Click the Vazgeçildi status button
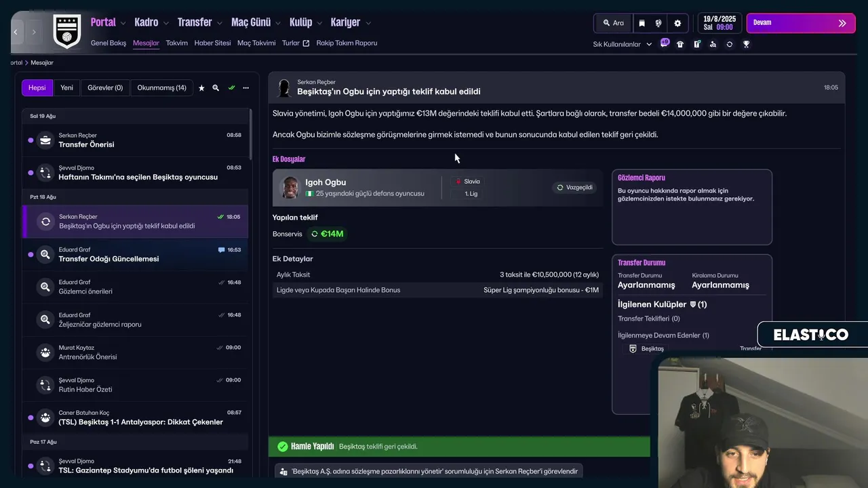Image resolution: width=868 pixels, height=488 pixels. point(574,188)
